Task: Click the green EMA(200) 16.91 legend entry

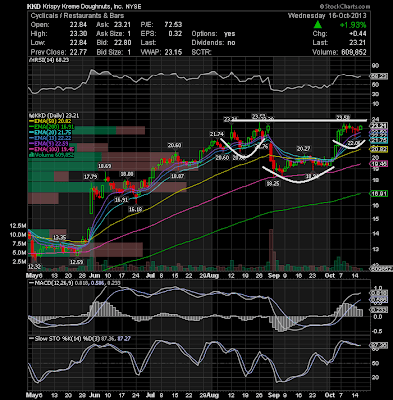Action: [52, 127]
